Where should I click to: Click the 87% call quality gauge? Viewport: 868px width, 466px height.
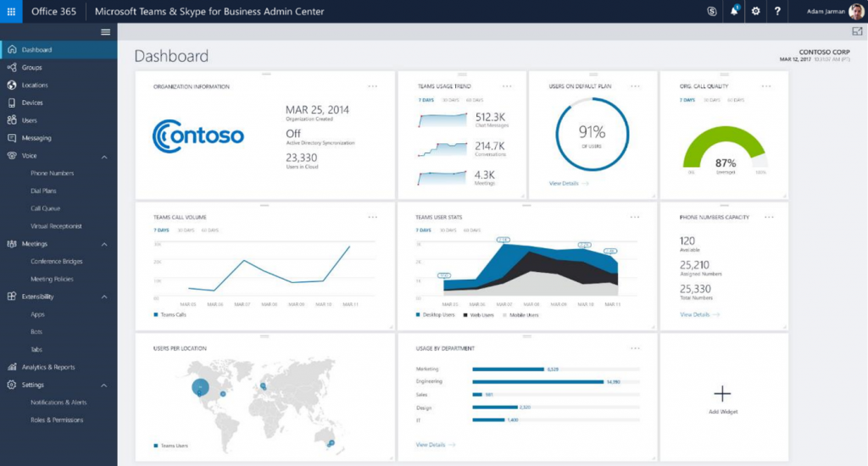726,147
